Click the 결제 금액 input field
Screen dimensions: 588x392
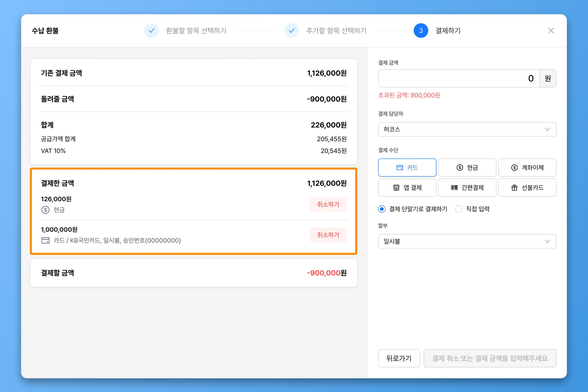[459, 78]
